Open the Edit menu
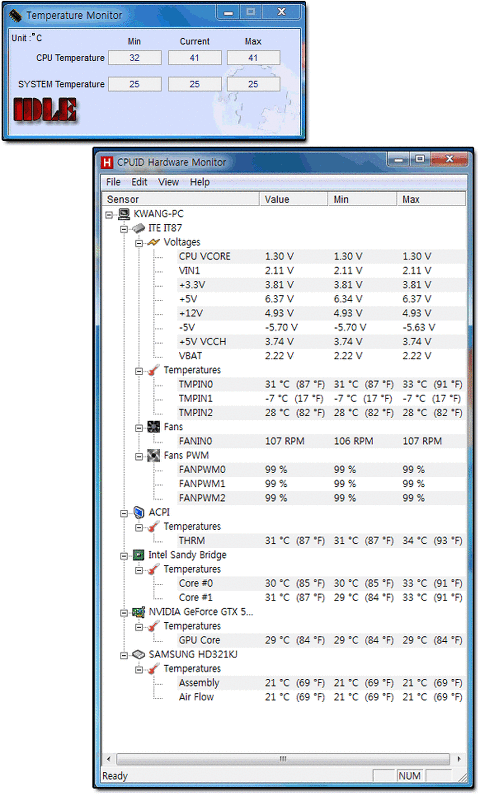This screenshot has width=480, height=796. click(x=139, y=182)
